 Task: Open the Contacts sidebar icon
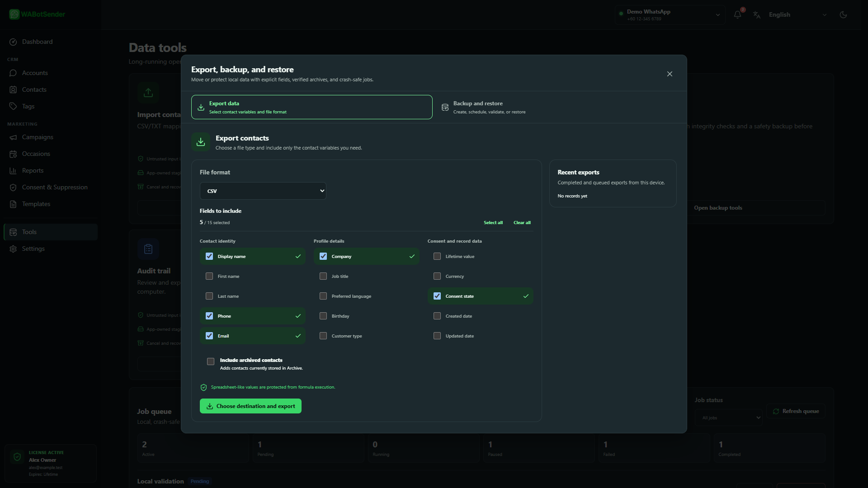(x=13, y=89)
